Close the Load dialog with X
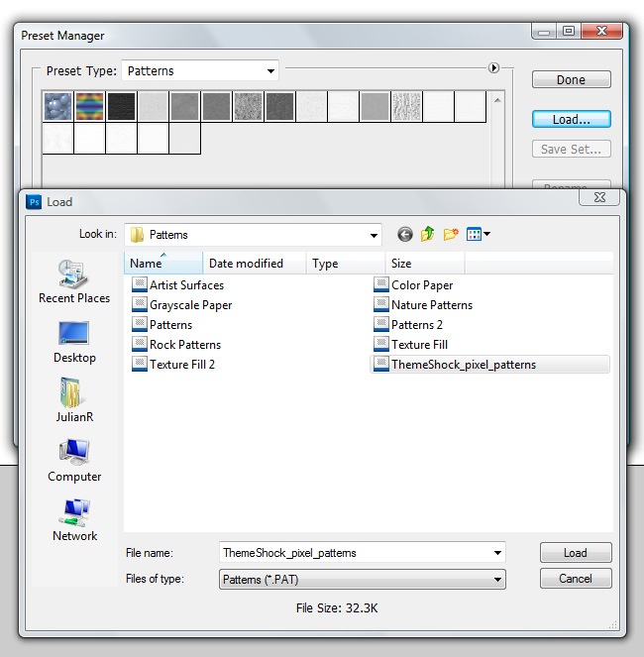The height and width of the screenshot is (657, 644). (x=599, y=197)
